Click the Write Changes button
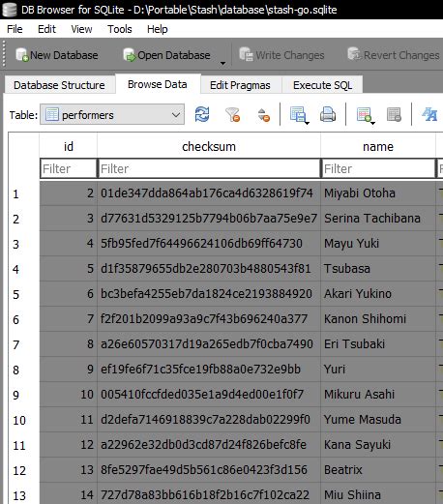The image size is (443, 504). [x=281, y=55]
